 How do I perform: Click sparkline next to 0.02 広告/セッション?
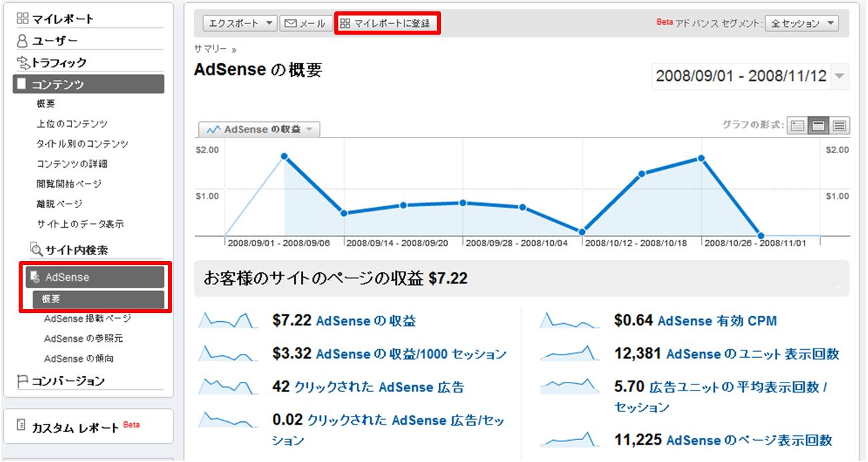pos(228,419)
